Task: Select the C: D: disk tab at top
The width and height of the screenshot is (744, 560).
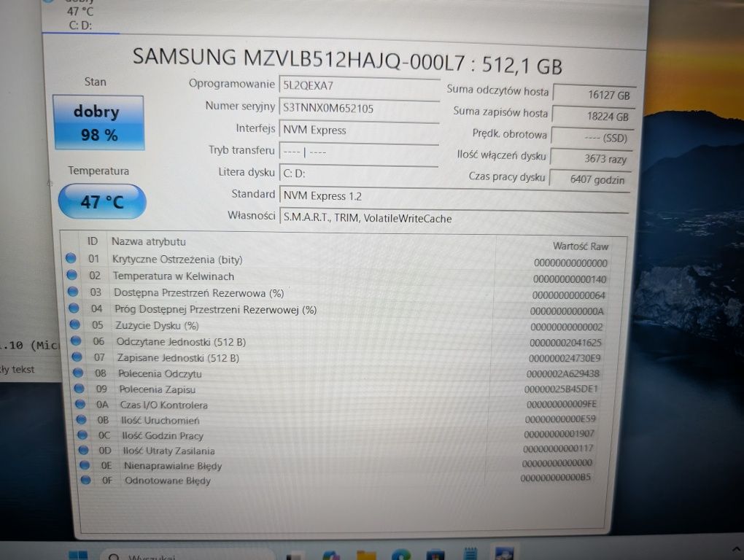Action: pos(80,17)
